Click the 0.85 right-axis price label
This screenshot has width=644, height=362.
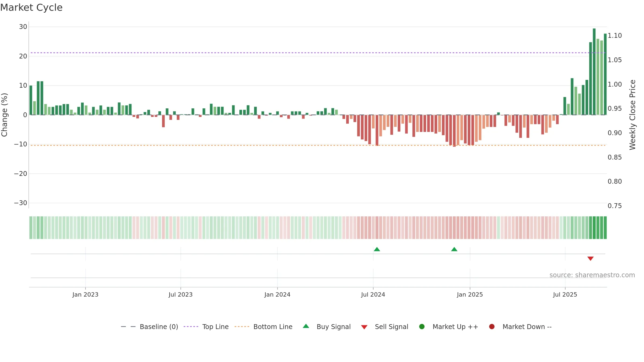[615, 157]
